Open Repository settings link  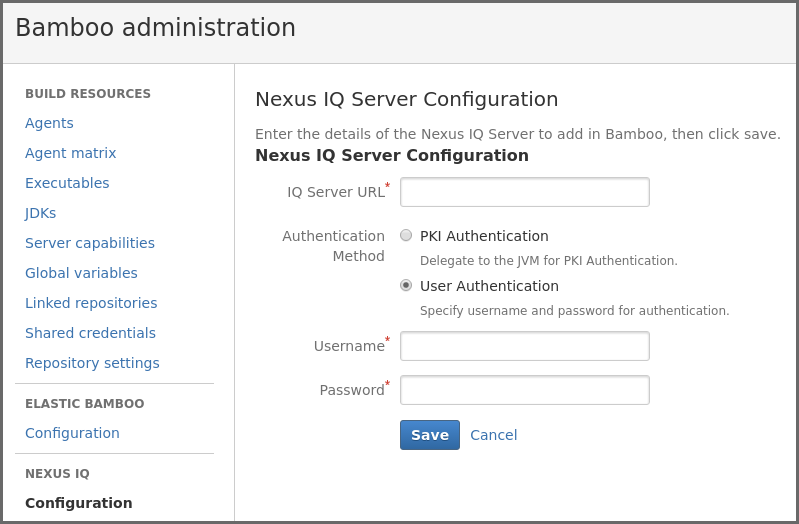click(92, 363)
